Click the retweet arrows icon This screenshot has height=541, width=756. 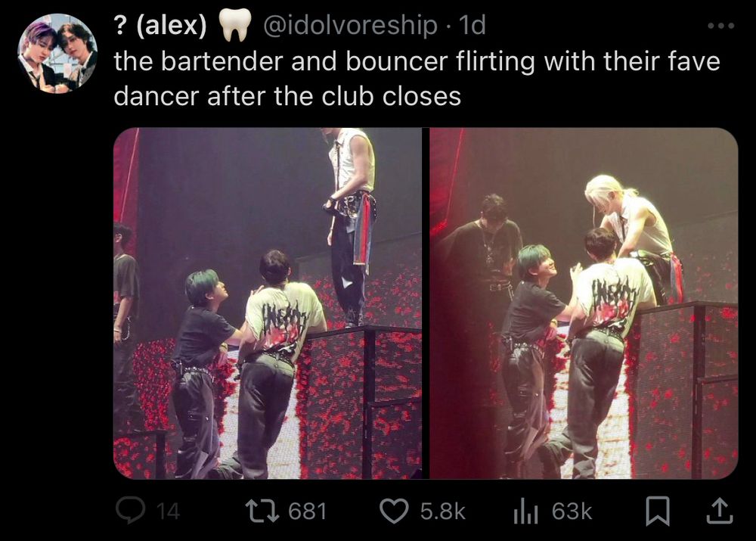tap(262, 511)
